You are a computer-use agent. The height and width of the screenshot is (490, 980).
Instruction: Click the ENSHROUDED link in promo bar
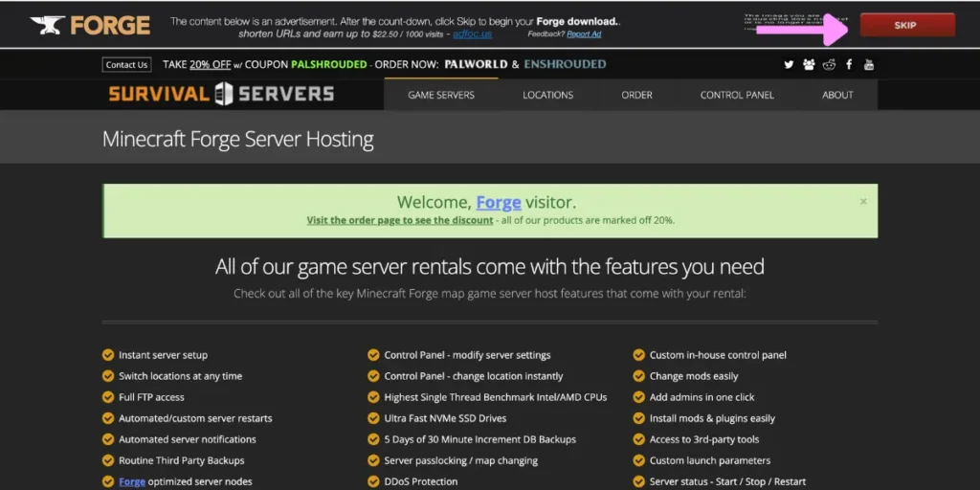[565, 64]
